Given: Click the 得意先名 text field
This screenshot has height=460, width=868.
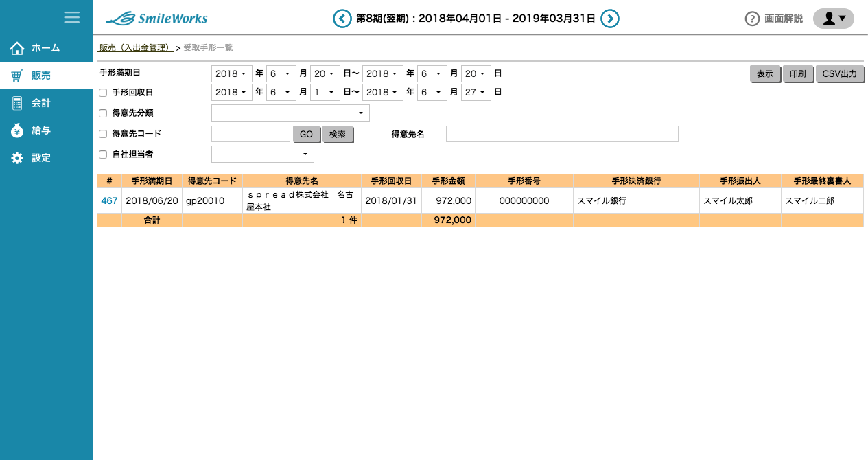Looking at the screenshot, I should click(x=562, y=134).
